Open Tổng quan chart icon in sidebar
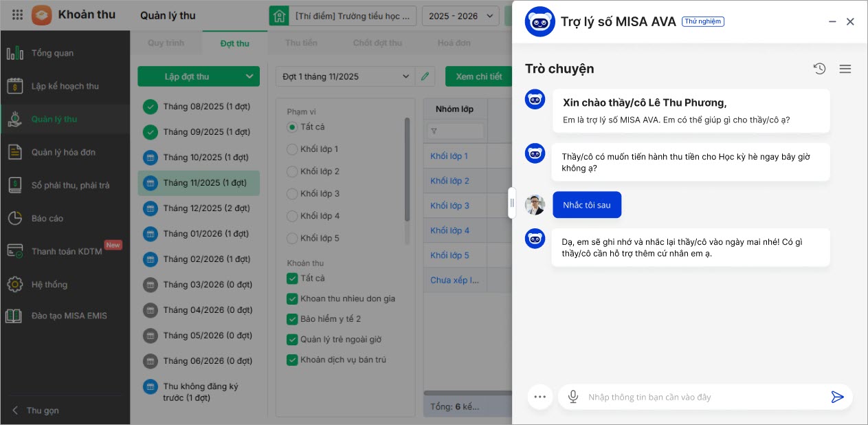Screen dimensions: 868x425 click(14, 53)
